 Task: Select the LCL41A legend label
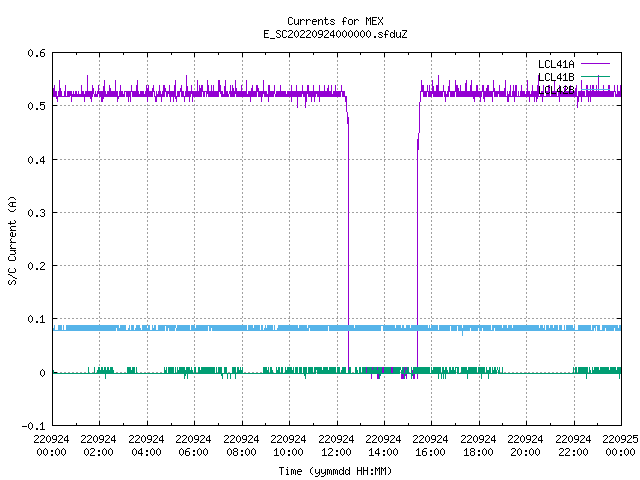click(556, 64)
